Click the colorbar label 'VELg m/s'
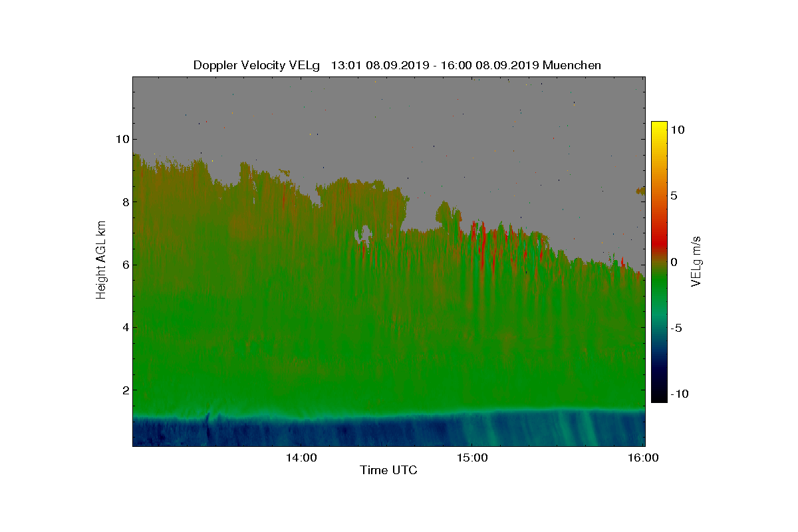This screenshot has width=798, height=532. [696, 261]
